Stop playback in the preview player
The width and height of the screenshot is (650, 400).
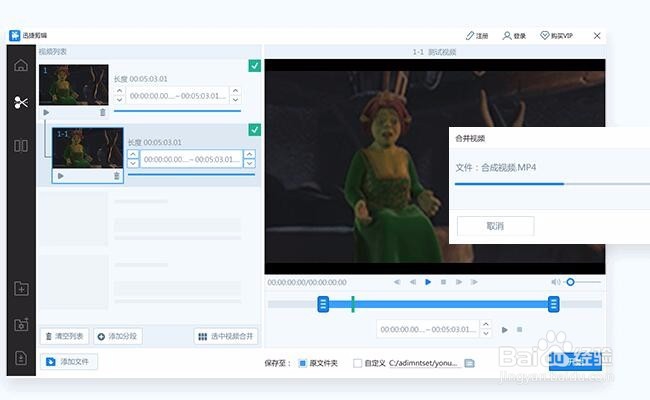443,282
